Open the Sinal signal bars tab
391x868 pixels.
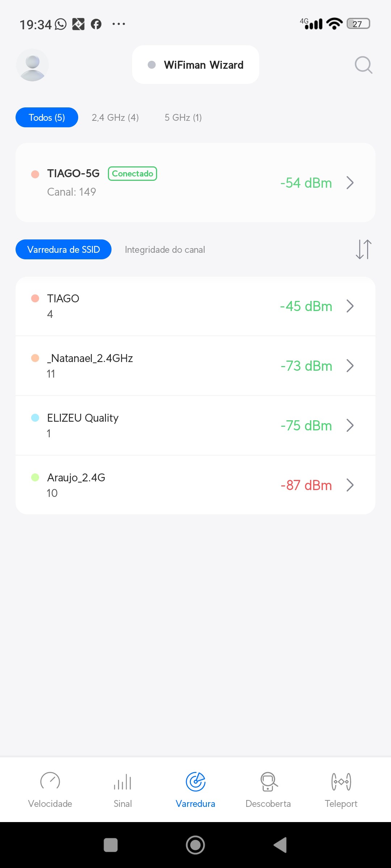pos(123,789)
